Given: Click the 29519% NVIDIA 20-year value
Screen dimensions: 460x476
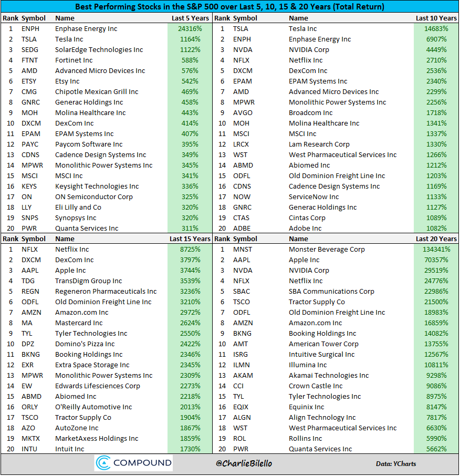Looking at the screenshot, I should pyautogui.click(x=436, y=271).
